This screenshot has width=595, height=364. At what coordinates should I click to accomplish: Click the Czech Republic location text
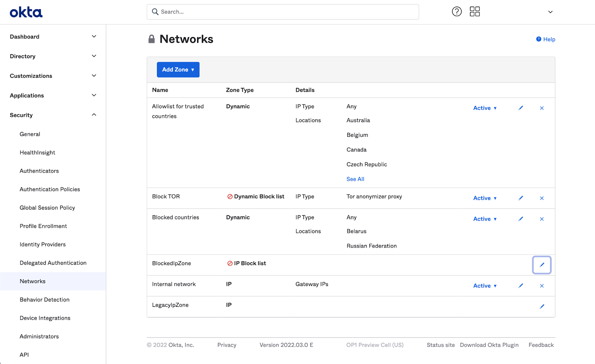(367, 164)
